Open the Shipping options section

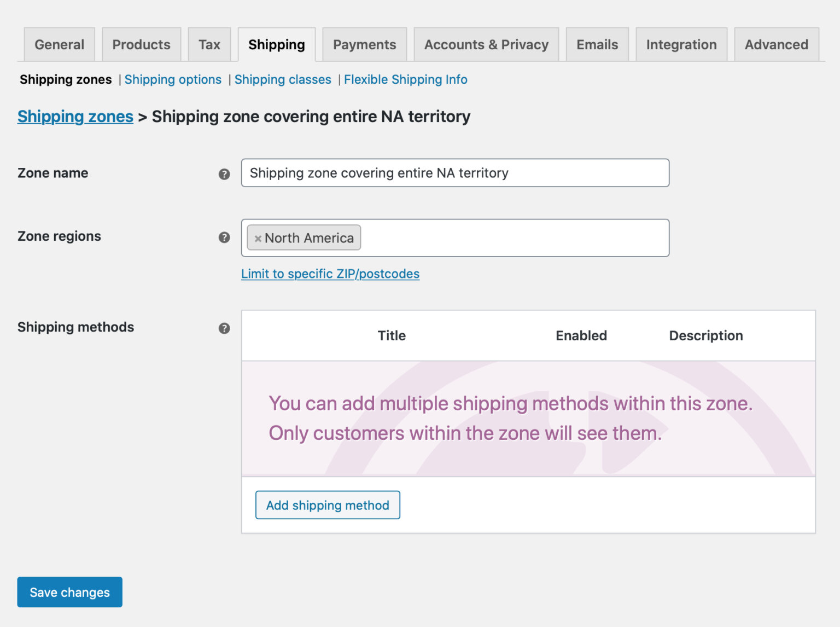(173, 79)
